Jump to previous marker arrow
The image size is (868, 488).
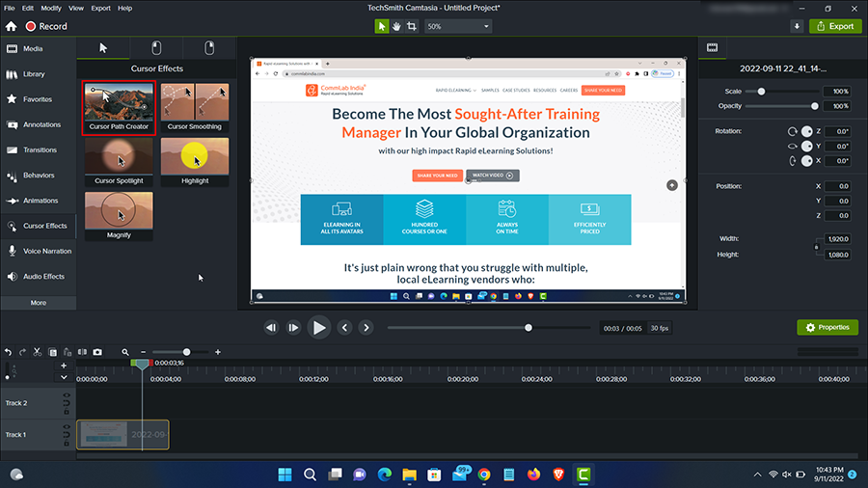pyautogui.click(x=345, y=328)
